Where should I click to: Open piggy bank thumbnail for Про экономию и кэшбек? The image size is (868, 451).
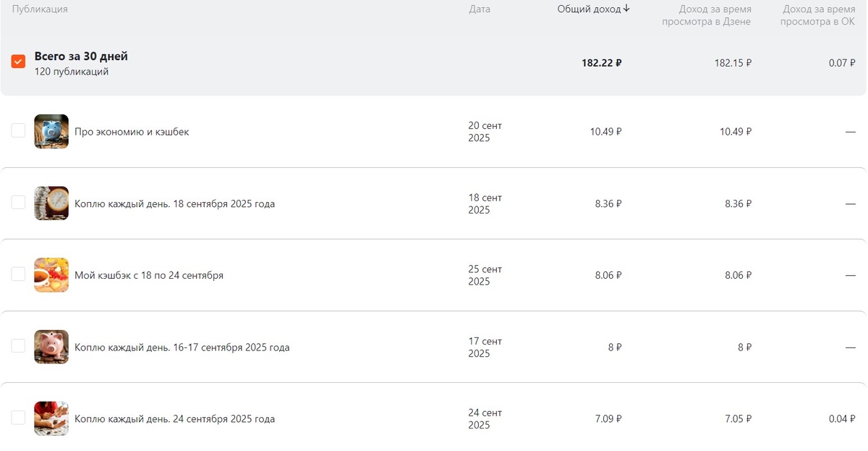click(x=51, y=132)
